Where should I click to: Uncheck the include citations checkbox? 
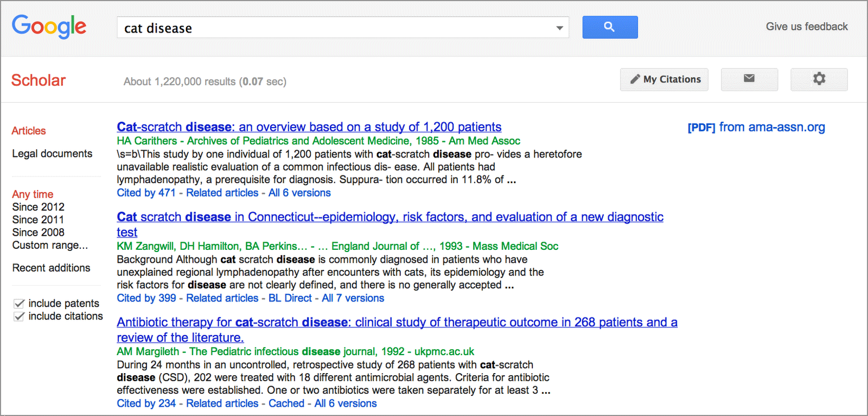[x=19, y=316]
